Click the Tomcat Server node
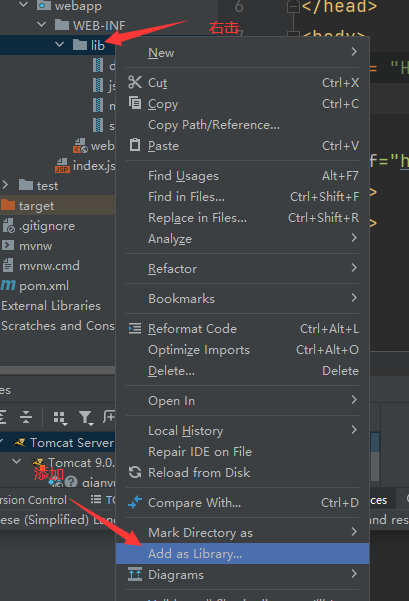 (x=72, y=442)
